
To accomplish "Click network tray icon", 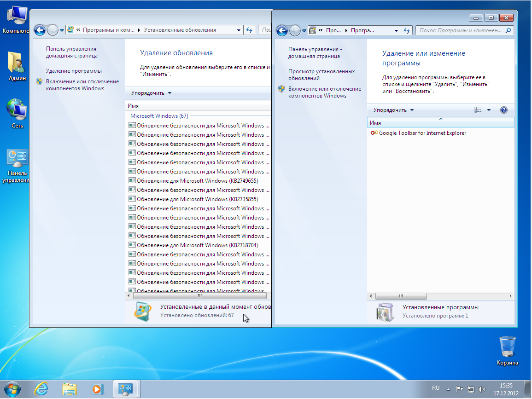I will point(471,389).
